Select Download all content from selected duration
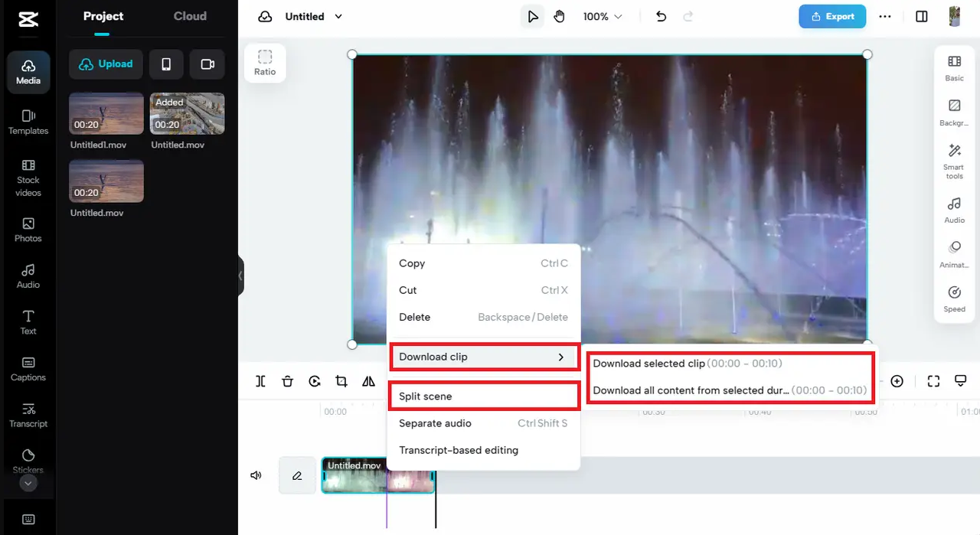The height and width of the screenshot is (535, 980). tap(730, 390)
